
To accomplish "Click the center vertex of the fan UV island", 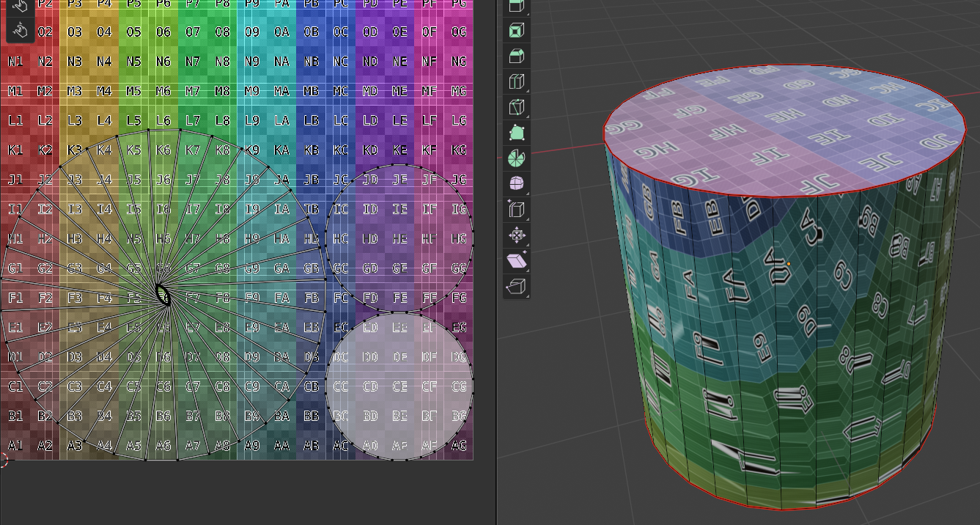I will [163, 295].
